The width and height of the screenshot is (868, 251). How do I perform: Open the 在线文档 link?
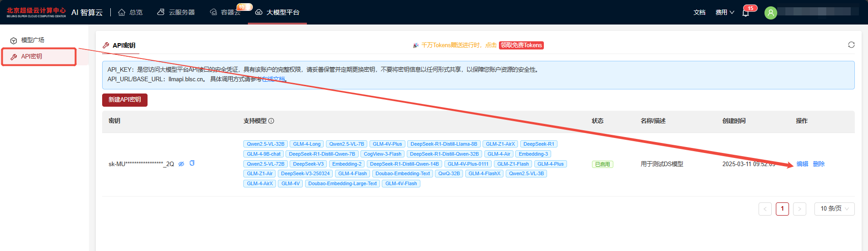click(274, 79)
